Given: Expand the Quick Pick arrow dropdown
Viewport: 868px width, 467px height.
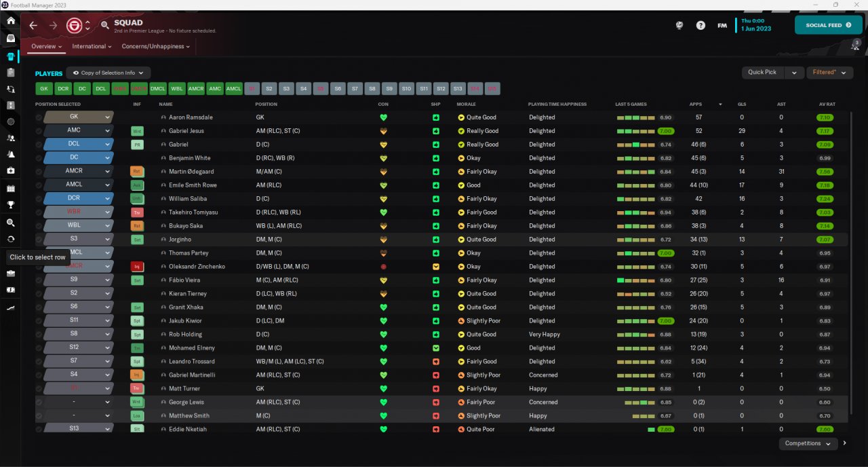Looking at the screenshot, I should (795, 72).
